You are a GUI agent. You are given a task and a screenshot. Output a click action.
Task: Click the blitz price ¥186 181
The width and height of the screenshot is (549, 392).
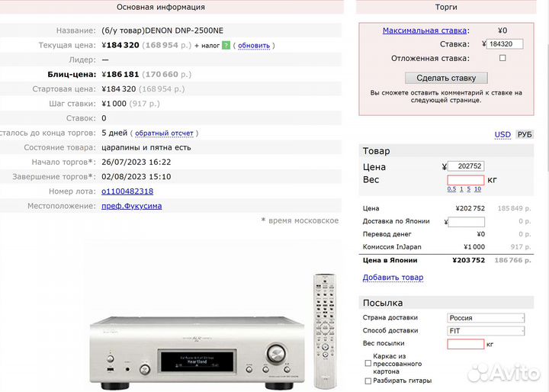click(x=120, y=74)
